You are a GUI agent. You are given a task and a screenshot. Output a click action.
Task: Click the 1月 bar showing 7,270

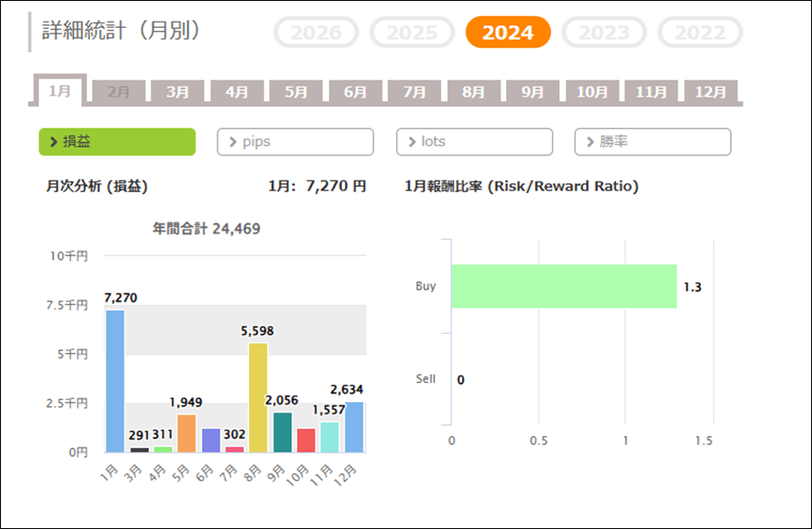click(115, 380)
